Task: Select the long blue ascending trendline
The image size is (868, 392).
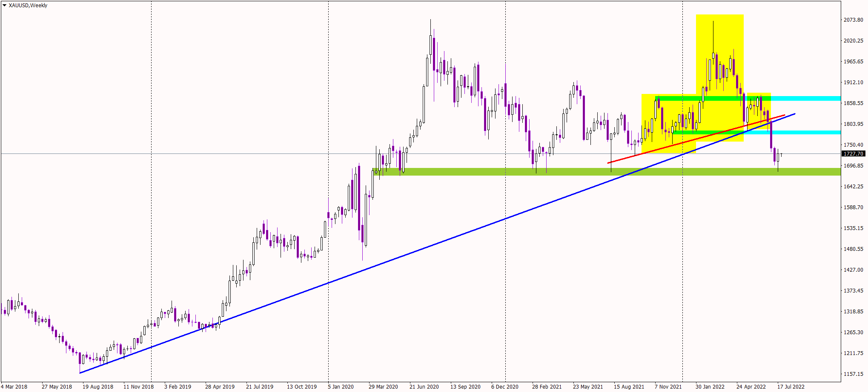Action: 437,244
